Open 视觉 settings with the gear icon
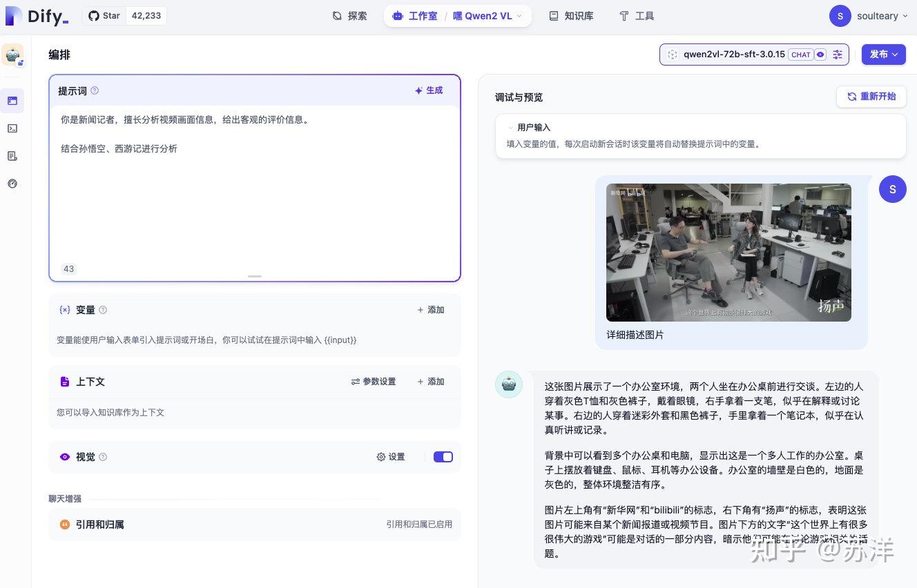The width and height of the screenshot is (917, 588). tap(390, 457)
